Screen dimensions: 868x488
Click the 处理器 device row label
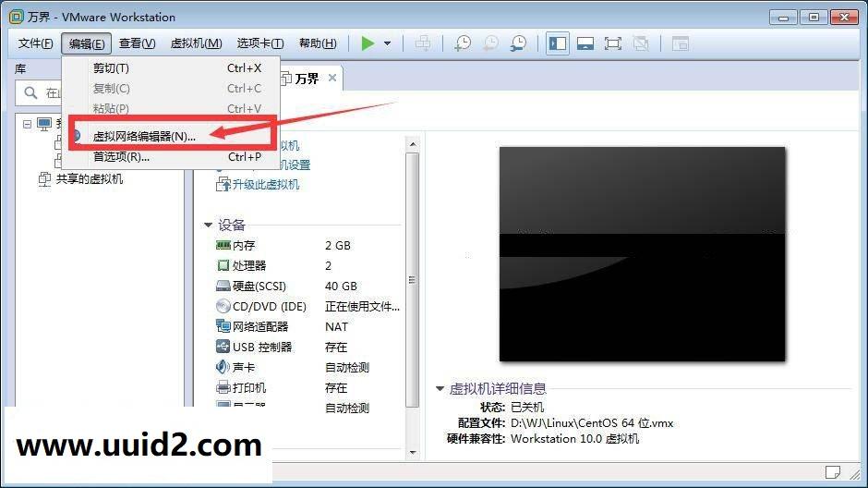[x=249, y=265]
